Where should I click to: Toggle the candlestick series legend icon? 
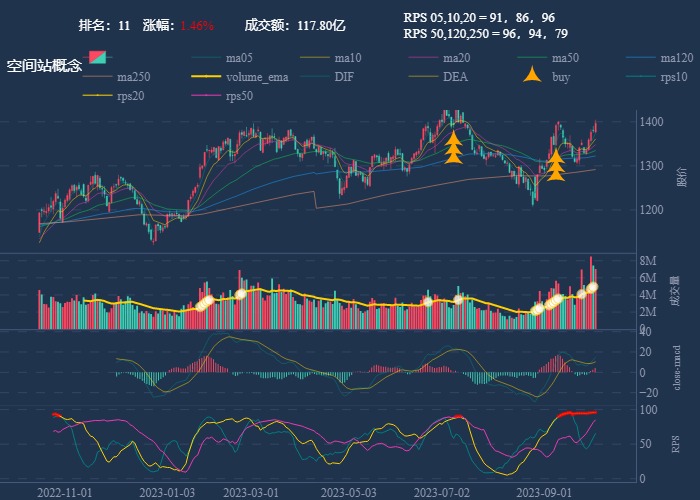pyautogui.click(x=98, y=58)
